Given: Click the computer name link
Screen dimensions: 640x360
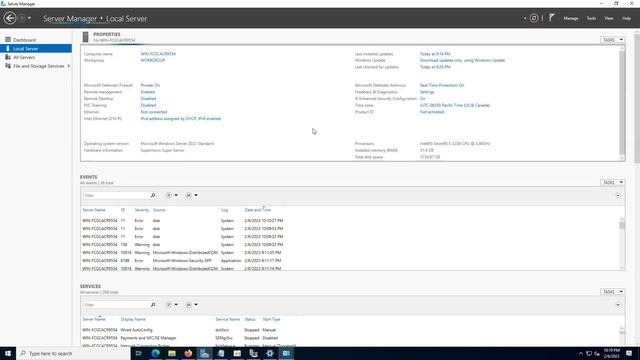Looking at the screenshot, I should coord(158,54).
